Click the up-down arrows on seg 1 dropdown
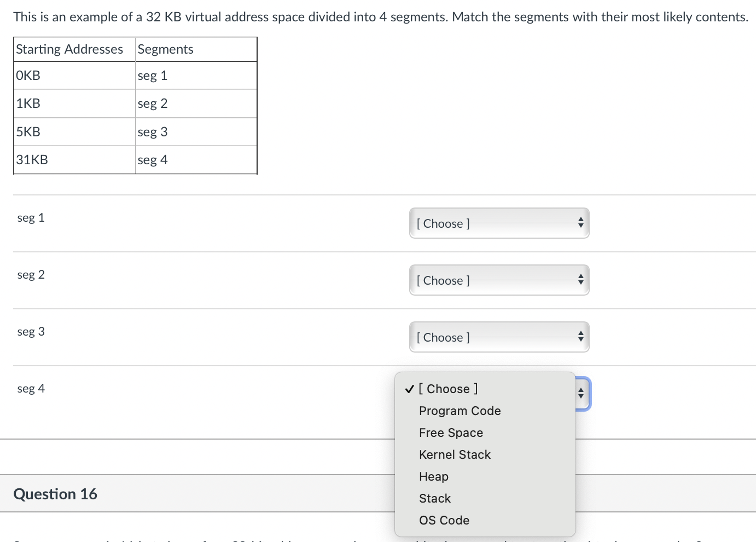 click(x=580, y=223)
